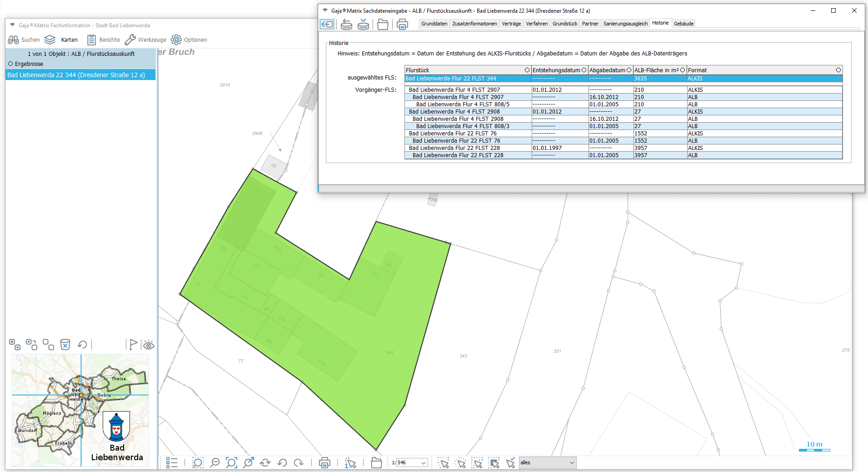Toggle the eye visibility icon
The image size is (868, 472).
click(x=149, y=345)
